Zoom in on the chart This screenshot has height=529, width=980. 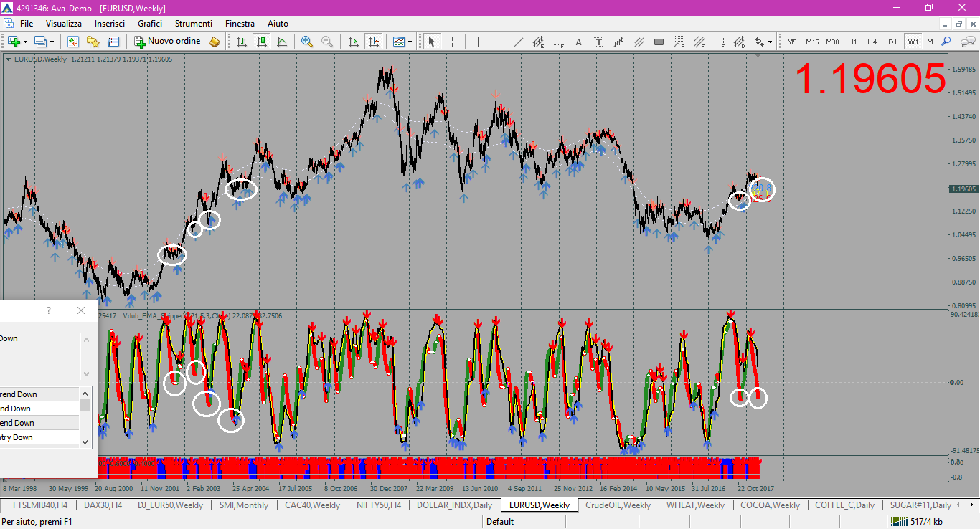[x=307, y=42]
